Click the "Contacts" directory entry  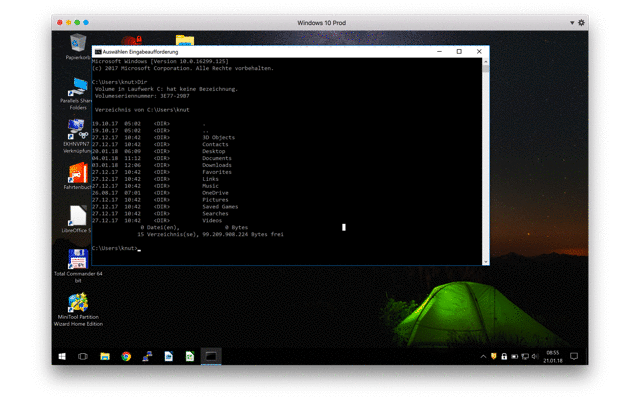tap(215, 144)
